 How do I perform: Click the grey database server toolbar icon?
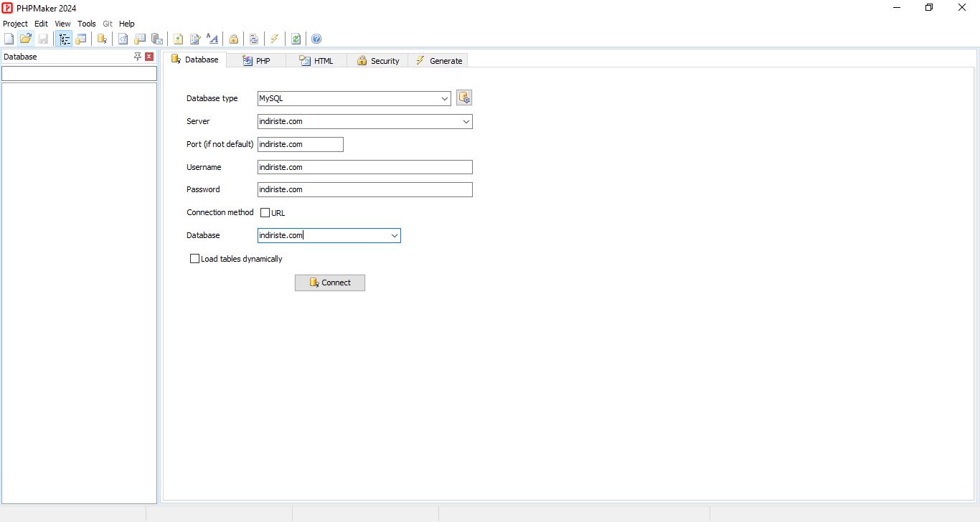click(x=156, y=39)
